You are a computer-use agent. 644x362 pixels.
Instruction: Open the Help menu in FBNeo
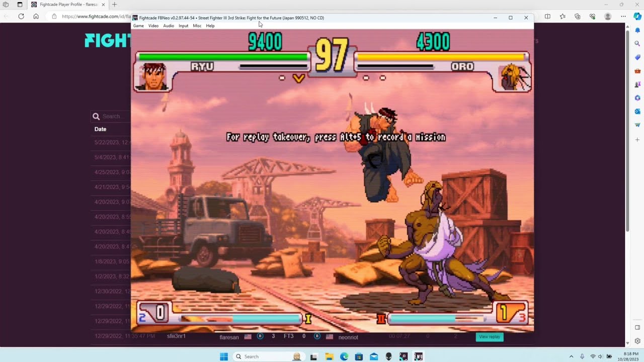(x=210, y=26)
